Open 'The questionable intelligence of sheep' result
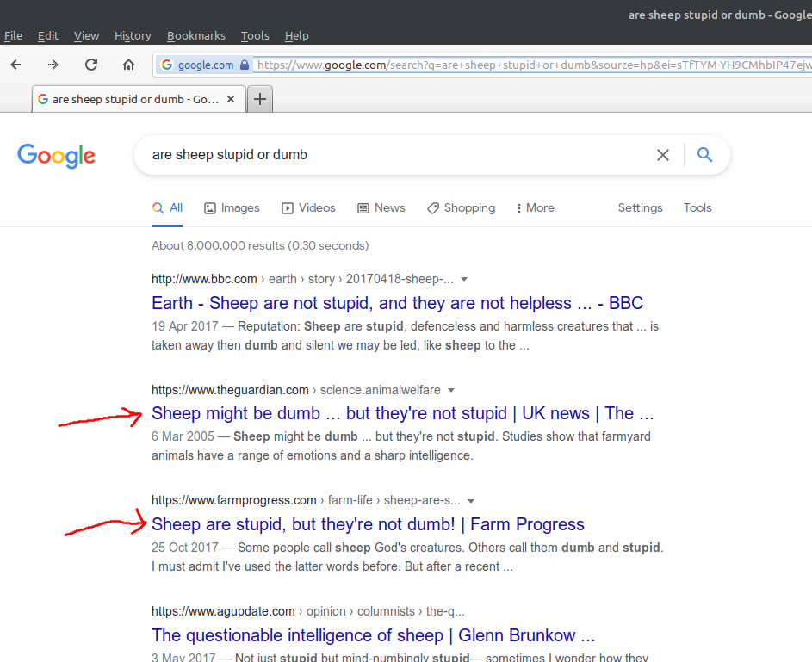 coord(374,635)
